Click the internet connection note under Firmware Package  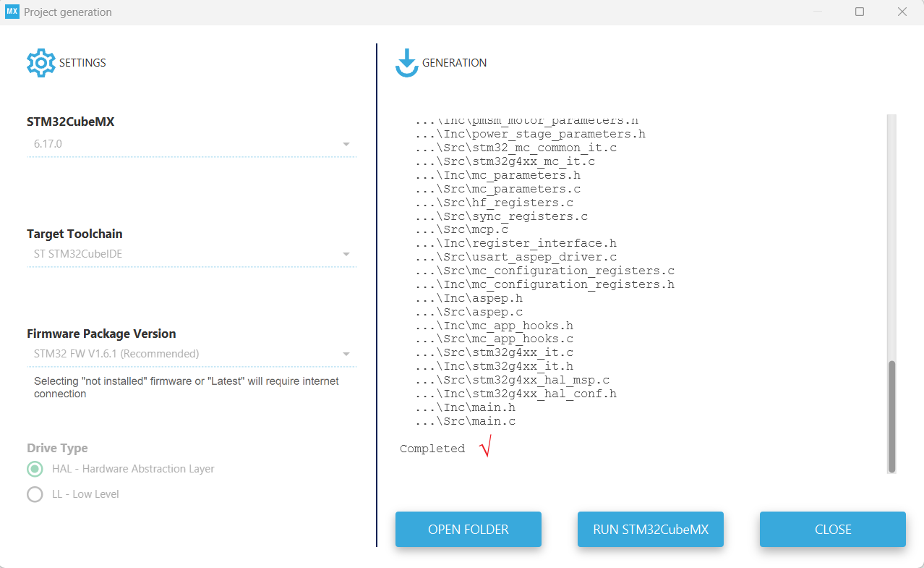[187, 387]
